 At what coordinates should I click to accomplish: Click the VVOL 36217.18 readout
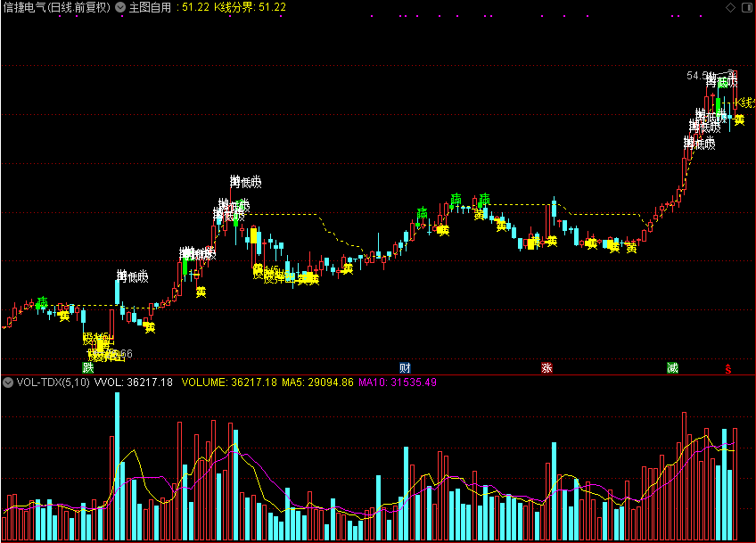[134, 383]
